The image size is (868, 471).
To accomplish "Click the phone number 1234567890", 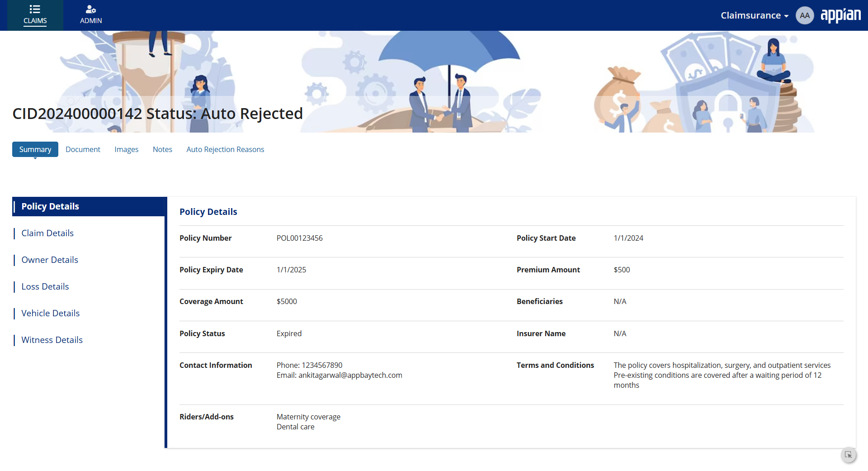I will point(322,365).
